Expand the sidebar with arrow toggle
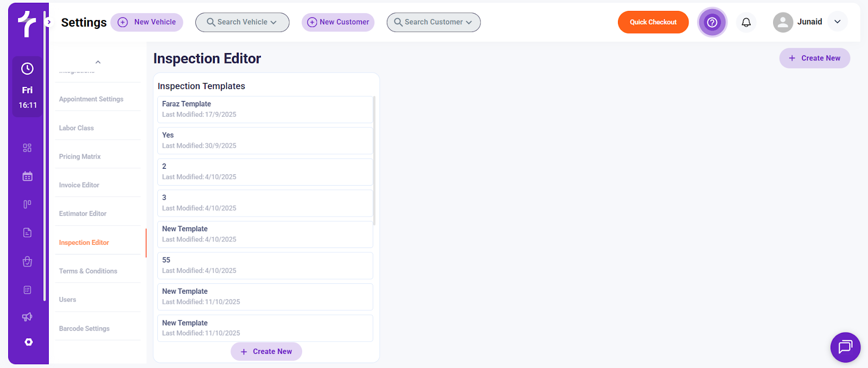This screenshot has height=368, width=868. 49,22
